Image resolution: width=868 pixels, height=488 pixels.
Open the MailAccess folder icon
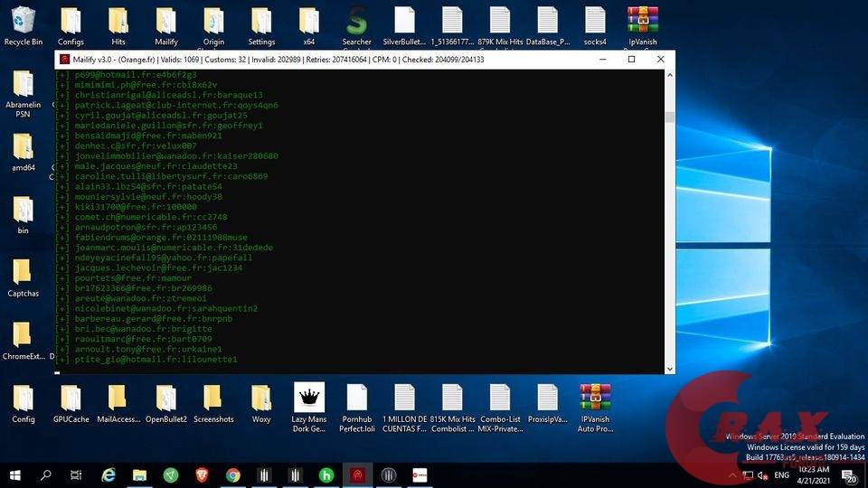pos(118,404)
